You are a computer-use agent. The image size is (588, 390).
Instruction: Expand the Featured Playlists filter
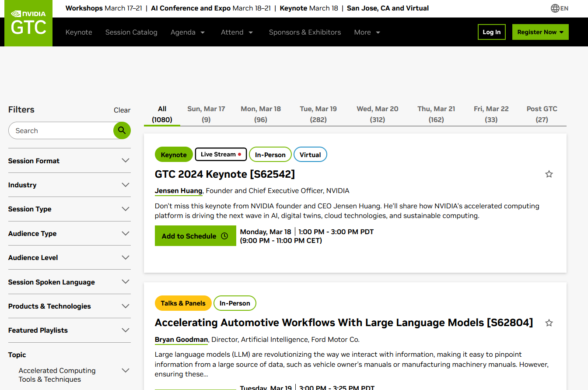[x=69, y=330]
